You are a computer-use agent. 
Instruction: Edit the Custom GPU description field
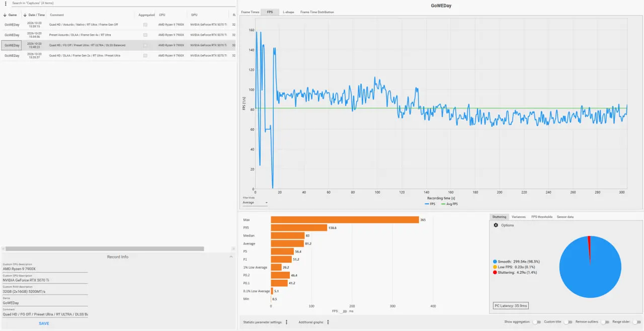point(45,280)
